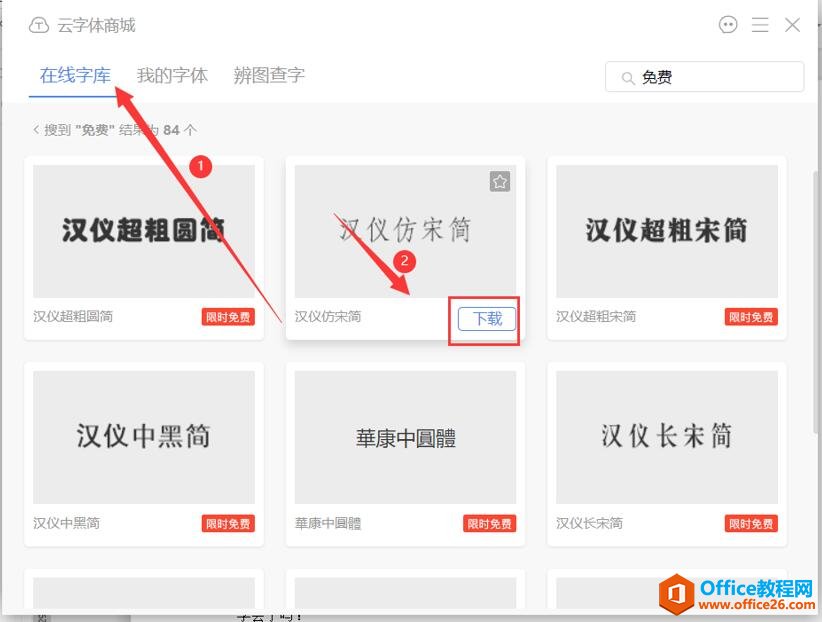Click the 云字体商城 window title

click(96, 25)
